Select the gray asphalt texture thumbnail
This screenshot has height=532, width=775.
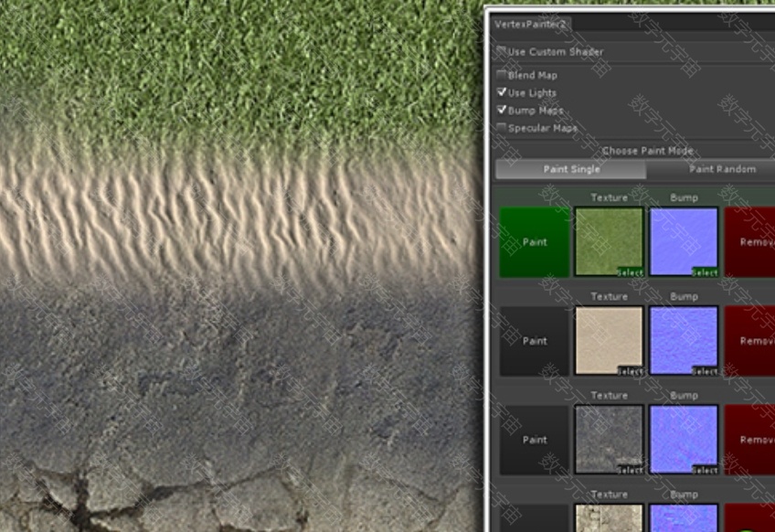coord(609,440)
